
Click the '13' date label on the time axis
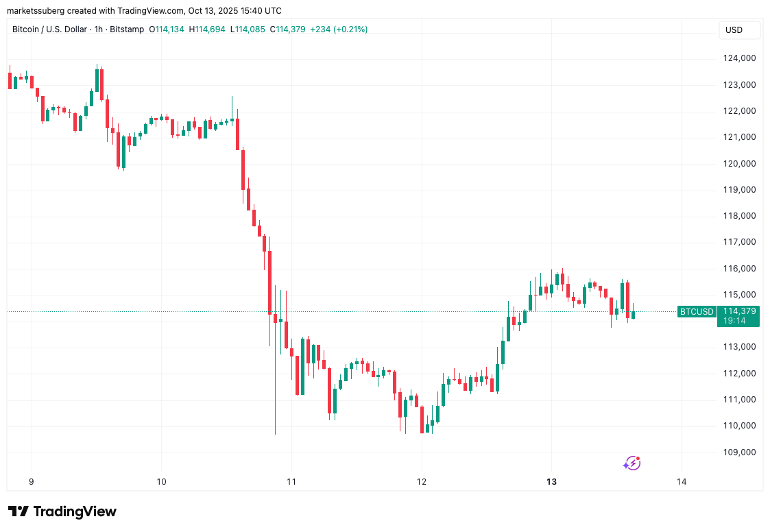(x=551, y=482)
